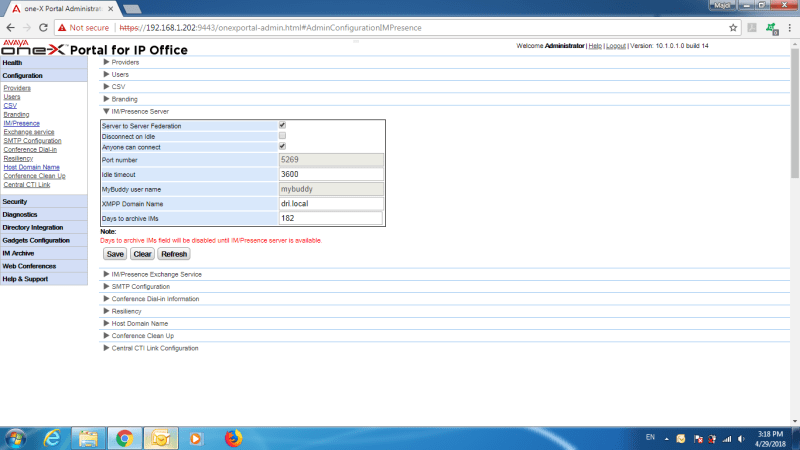Open Chrome's three-dot menu

789,28
